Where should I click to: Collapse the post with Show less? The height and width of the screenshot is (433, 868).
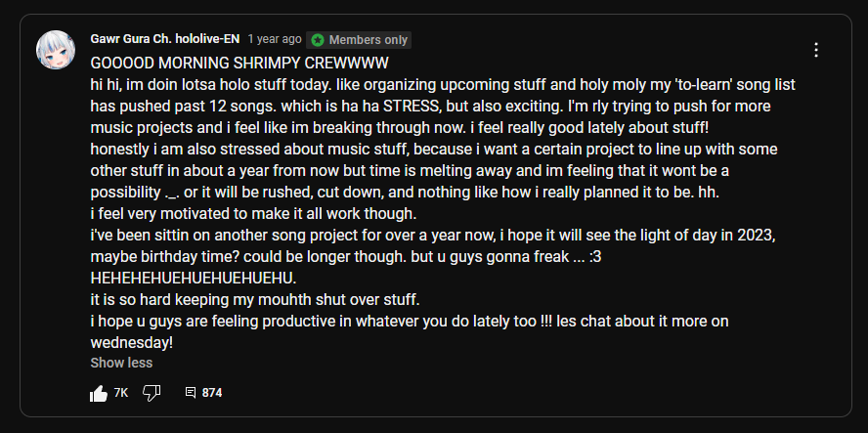[x=121, y=363]
